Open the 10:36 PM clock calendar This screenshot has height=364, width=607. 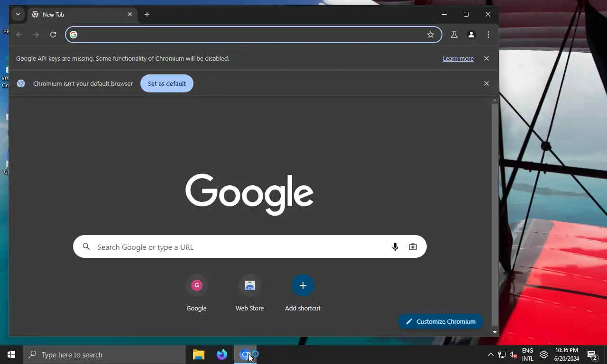[x=566, y=355]
